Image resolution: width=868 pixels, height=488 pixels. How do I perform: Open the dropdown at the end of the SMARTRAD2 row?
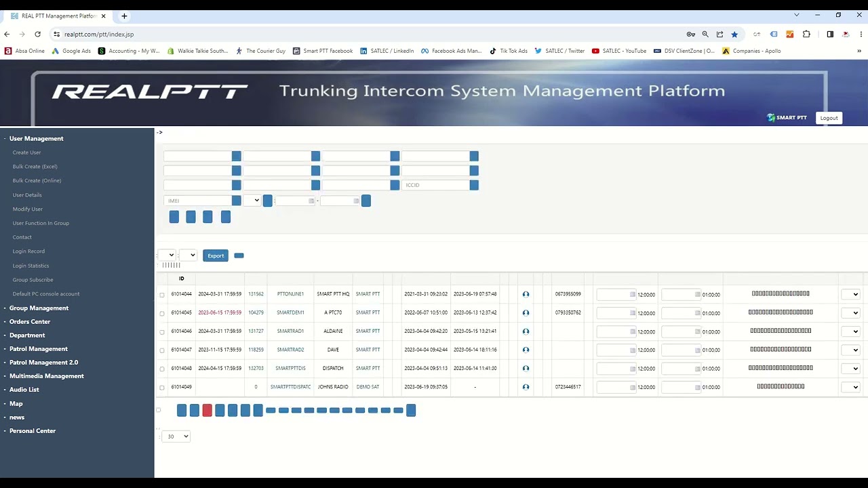tap(850, 350)
